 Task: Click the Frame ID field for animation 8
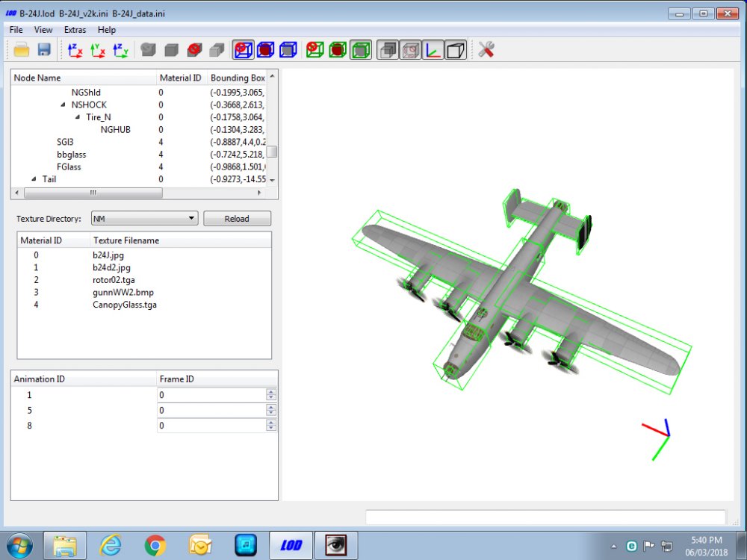coord(212,426)
